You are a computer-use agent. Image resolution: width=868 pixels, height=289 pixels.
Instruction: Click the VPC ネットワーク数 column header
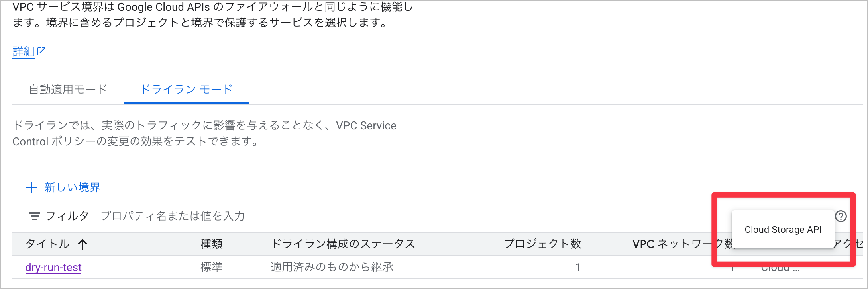pyautogui.click(x=678, y=244)
